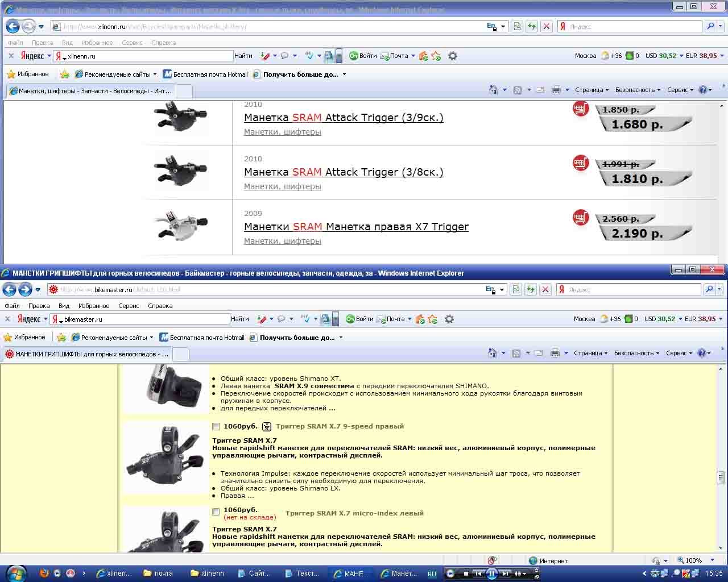
Task: Select МАНЕТКИ ГРИПШИФТЫ tab in bikemaster window
Action: (86, 354)
